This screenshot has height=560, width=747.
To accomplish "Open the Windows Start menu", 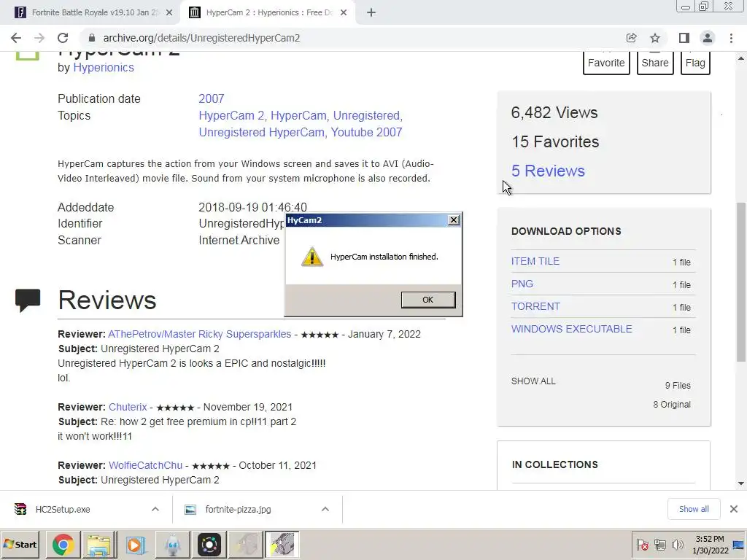I will [20, 544].
